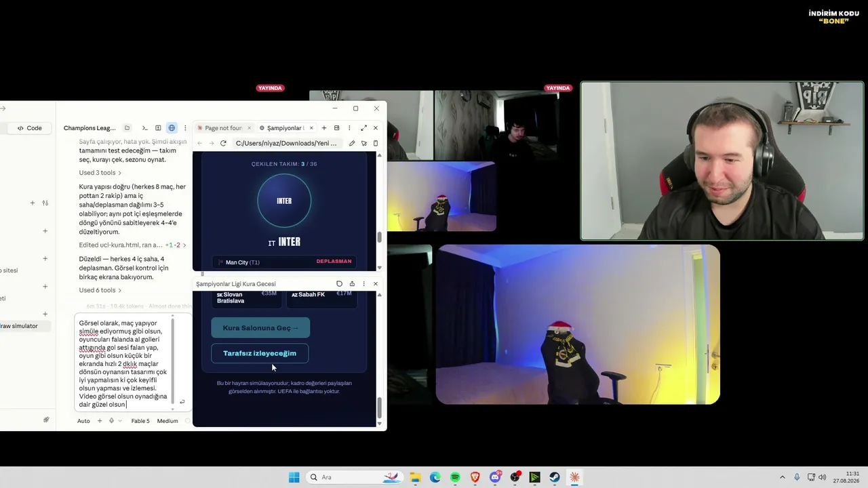
Task: Click the taskbar volume speaker icon
Action: (822, 477)
